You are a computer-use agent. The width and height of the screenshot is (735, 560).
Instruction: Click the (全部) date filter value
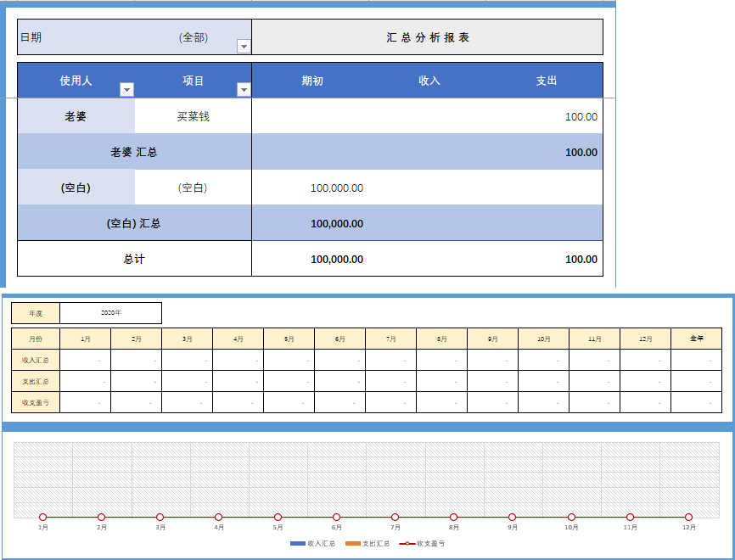pos(194,37)
